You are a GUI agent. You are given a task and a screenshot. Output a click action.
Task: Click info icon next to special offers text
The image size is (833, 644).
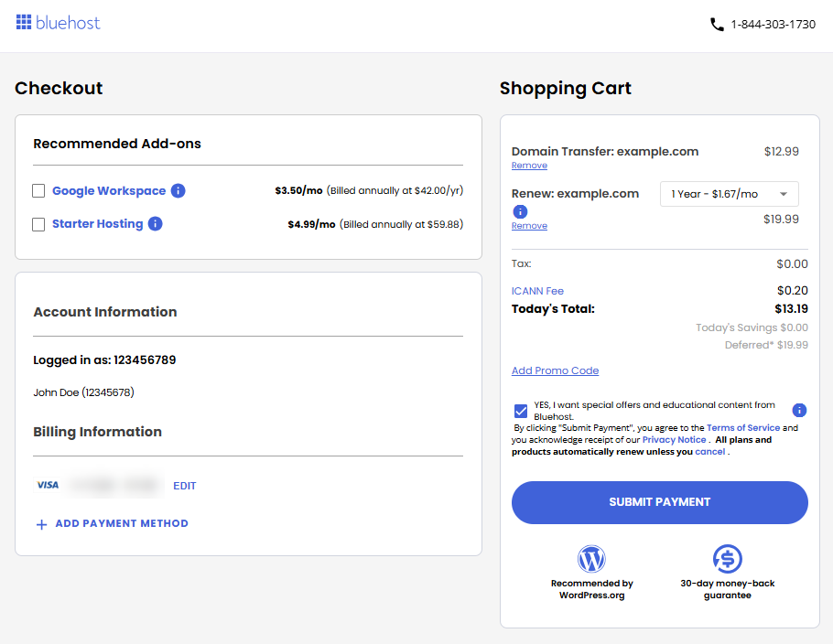(799, 411)
